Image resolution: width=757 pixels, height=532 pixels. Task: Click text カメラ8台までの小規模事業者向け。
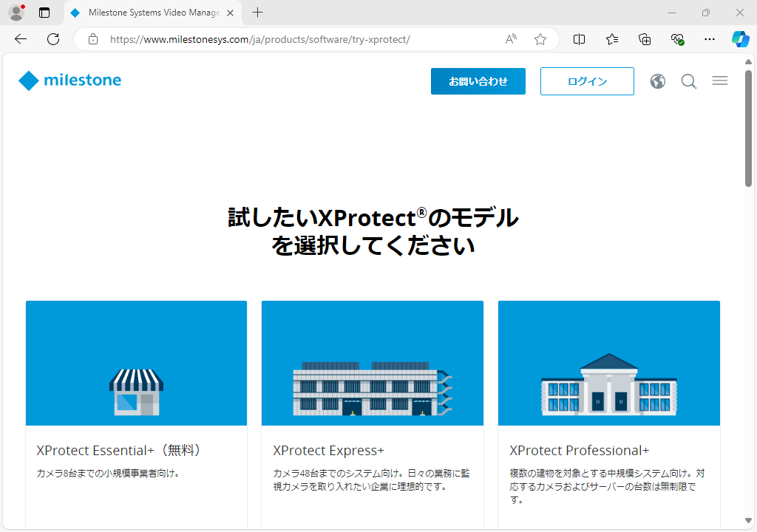click(x=109, y=473)
